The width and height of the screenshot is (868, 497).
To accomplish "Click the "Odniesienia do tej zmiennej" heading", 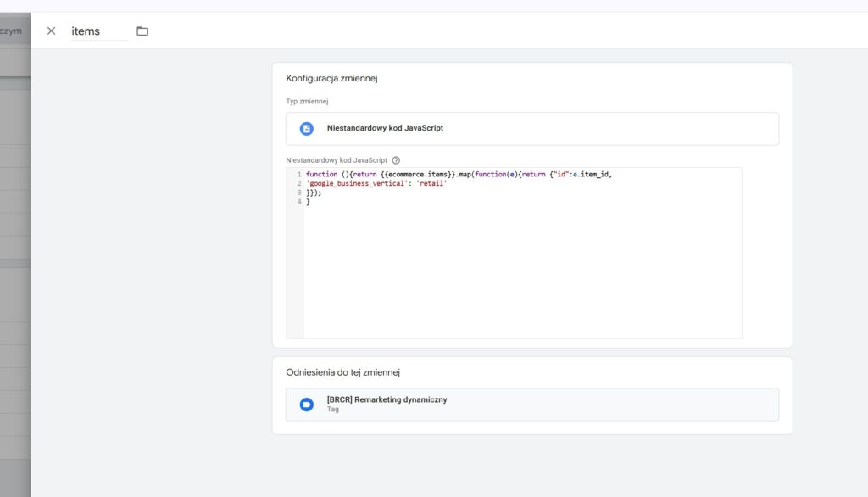I will click(x=342, y=372).
